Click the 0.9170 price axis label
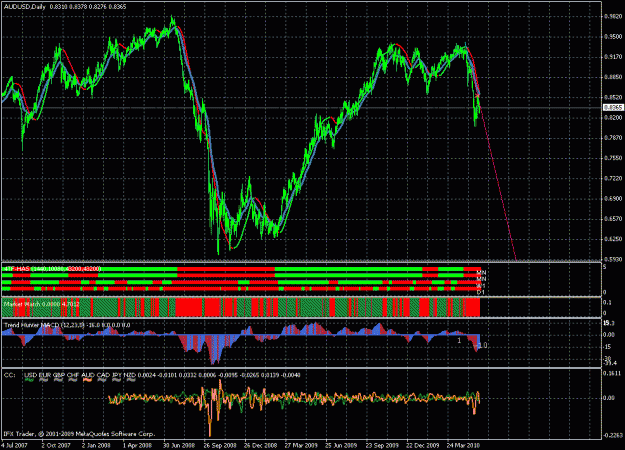625x450 pixels. pos(613,57)
